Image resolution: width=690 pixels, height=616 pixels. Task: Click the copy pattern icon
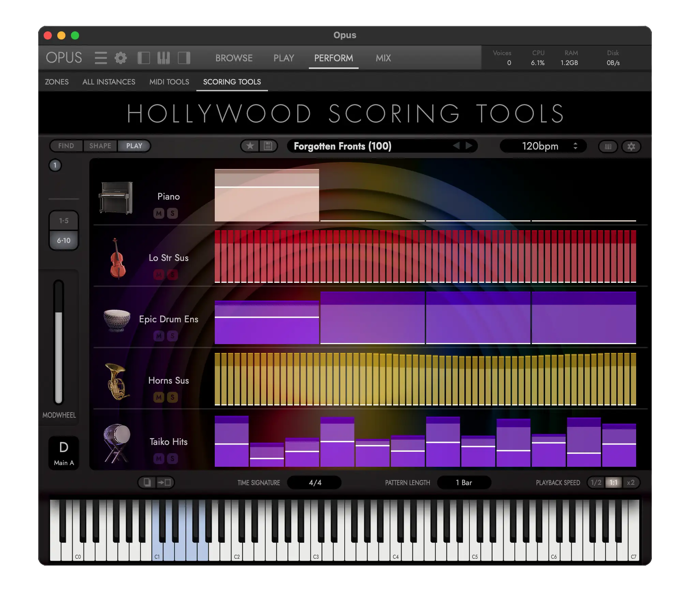click(147, 482)
